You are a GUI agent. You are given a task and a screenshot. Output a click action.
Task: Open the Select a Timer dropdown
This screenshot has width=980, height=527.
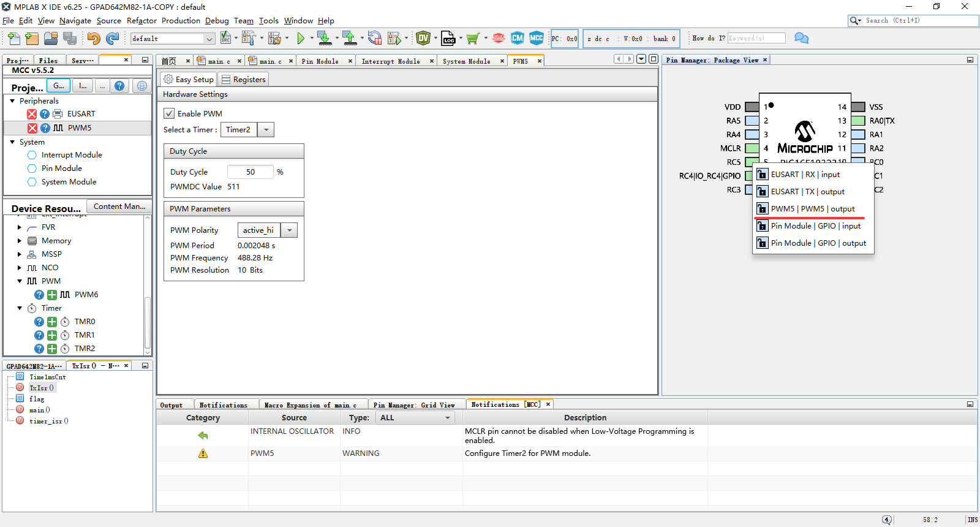[266, 130]
